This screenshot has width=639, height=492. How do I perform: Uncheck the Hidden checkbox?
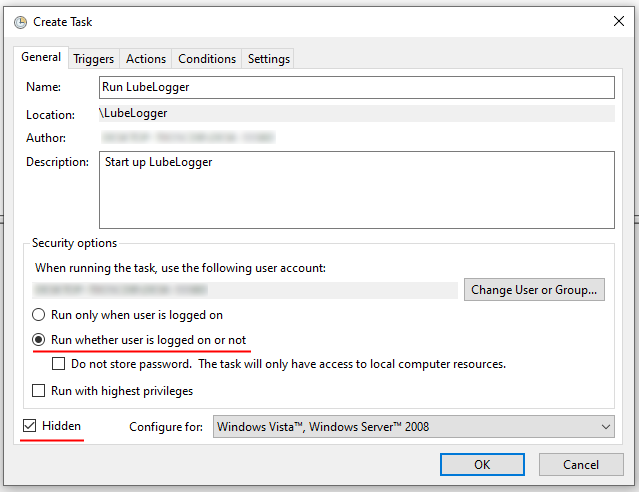coord(31,427)
